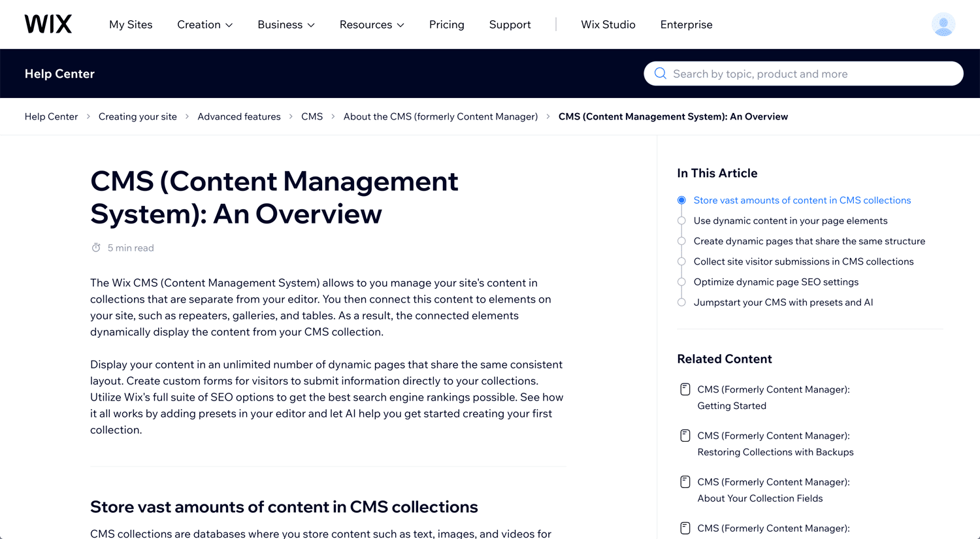This screenshot has width=980, height=539.
Task: Select the 'Store vast amounts of content' radio marker
Action: point(681,200)
